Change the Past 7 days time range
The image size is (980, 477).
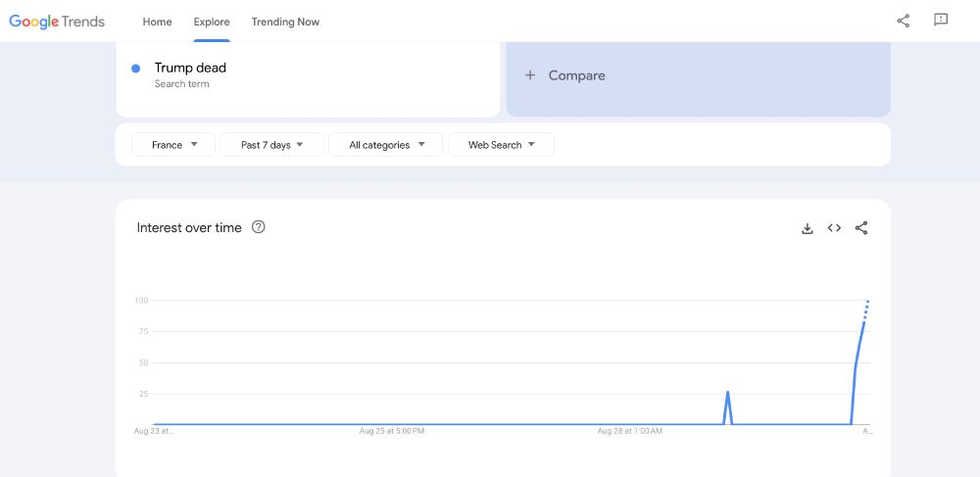click(271, 145)
